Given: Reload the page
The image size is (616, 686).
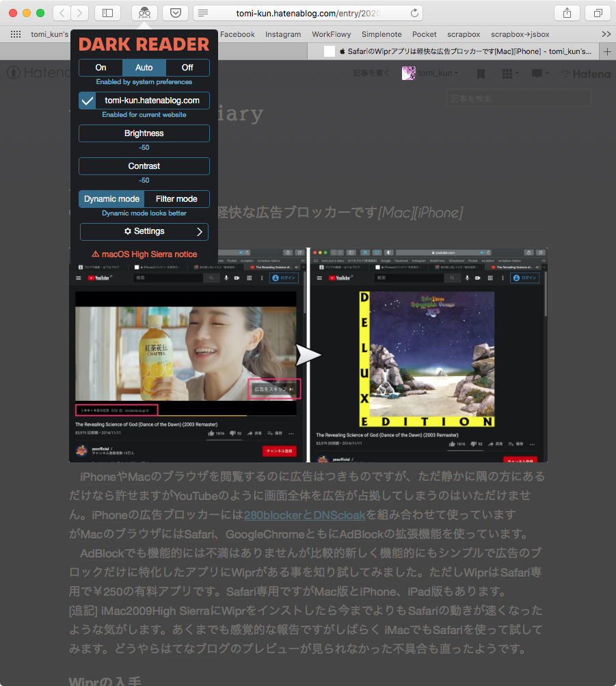Looking at the screenshot, I should pyautogui.click(x=414, y=13).
